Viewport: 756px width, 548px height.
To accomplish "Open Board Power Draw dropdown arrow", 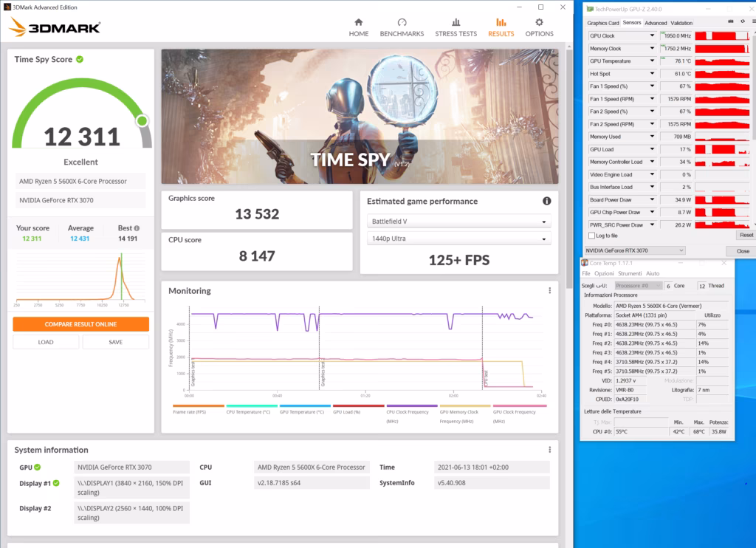I will click(652, 199).
